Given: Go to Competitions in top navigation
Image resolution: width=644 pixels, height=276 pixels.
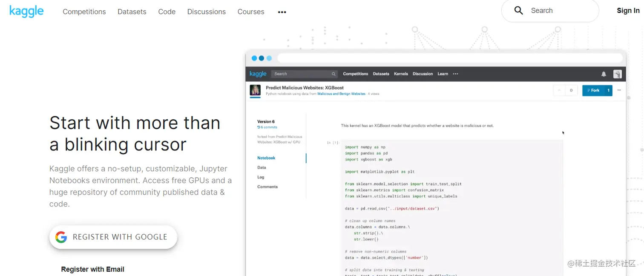Looking at the screenshot, I should coord(84,12).
